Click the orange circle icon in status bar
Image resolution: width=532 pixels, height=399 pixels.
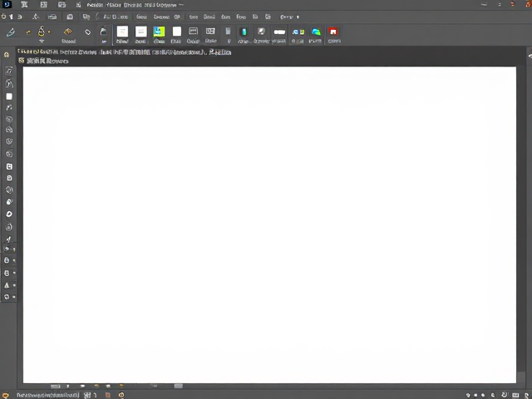[x=121, y=395]
